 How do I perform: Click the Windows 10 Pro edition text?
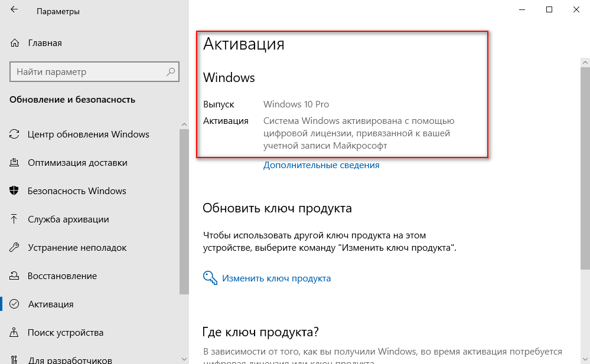[296, 104]
